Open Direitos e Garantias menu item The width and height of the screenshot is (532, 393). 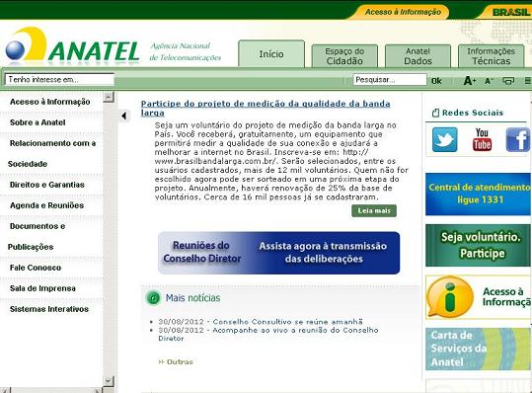(46, 185)
